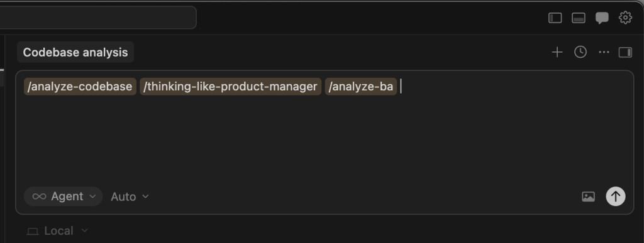Screen dimensions: 644x243
Task: Click the infinity icon on Agent selector
Action: pos(39,197)
